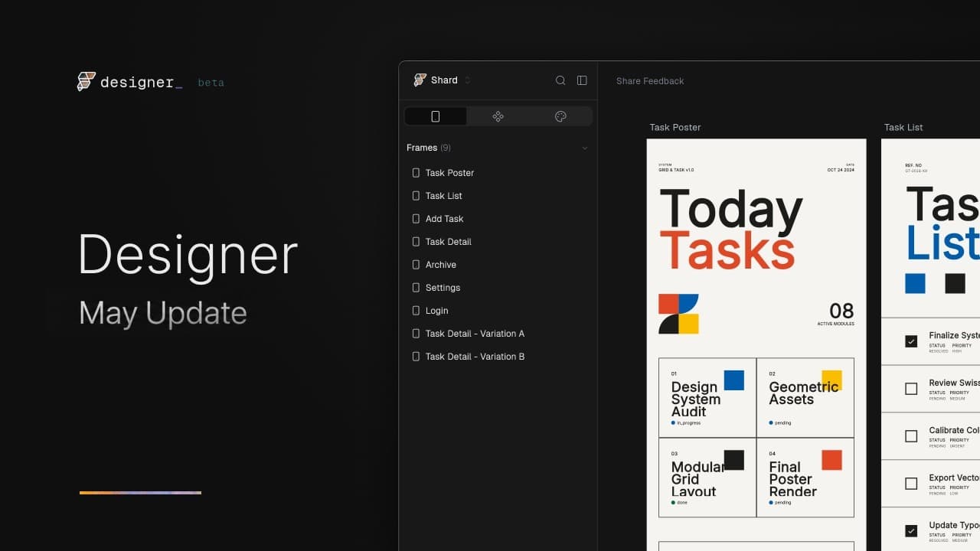Click the black square under Task List heading
The image size is (980, 551).
[955, 283]
